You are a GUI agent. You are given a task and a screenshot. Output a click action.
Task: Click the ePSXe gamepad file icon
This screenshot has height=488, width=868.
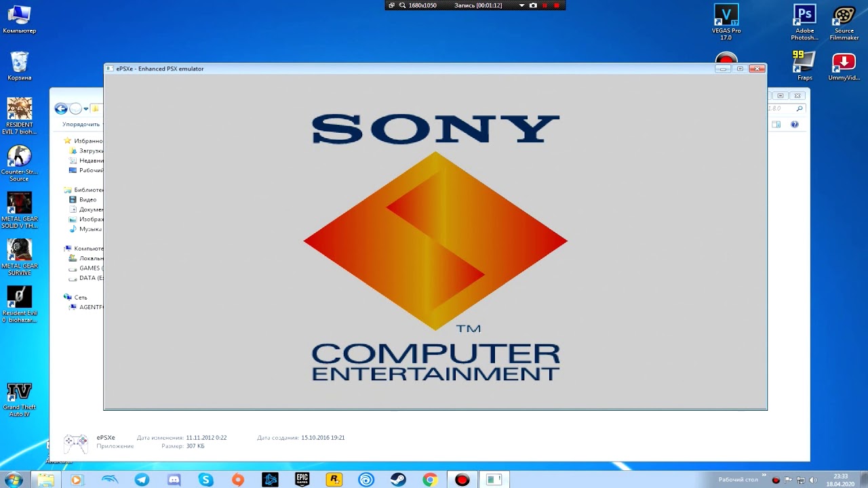pos(75,443)
